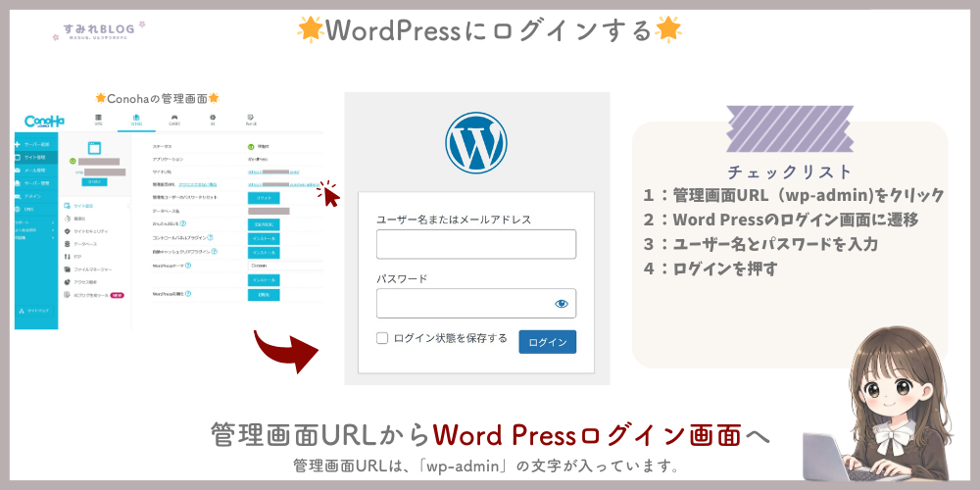
Task: Open サーバー管理 in the ConoHa sidebar
Action: 36,183
